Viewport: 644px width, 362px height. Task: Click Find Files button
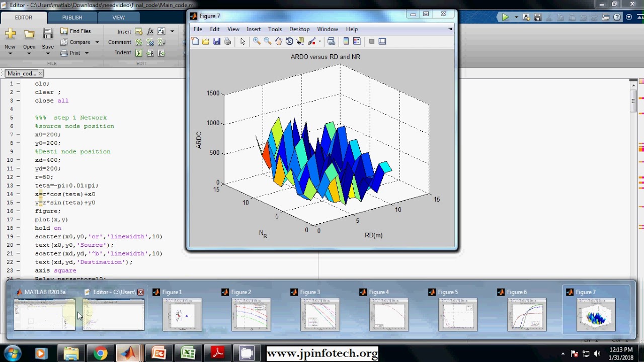75,31
